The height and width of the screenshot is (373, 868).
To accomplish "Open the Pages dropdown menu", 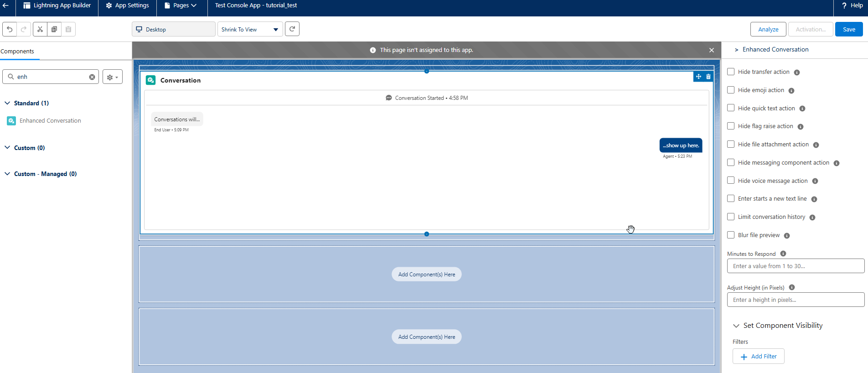I will pyautogui.click(x=181, y=5).
